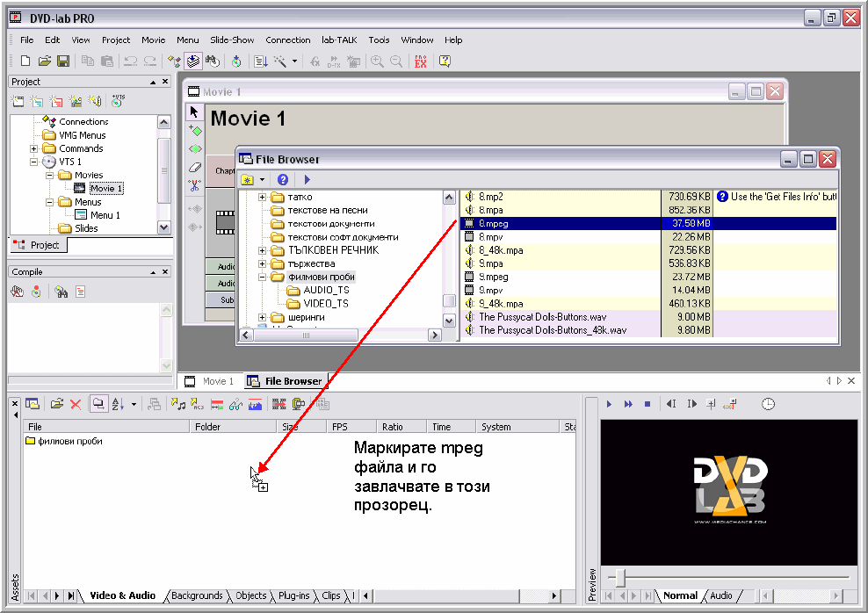Collapse the Movies folder node
Screen dimensions: 868x613
[x=49, y=175]
